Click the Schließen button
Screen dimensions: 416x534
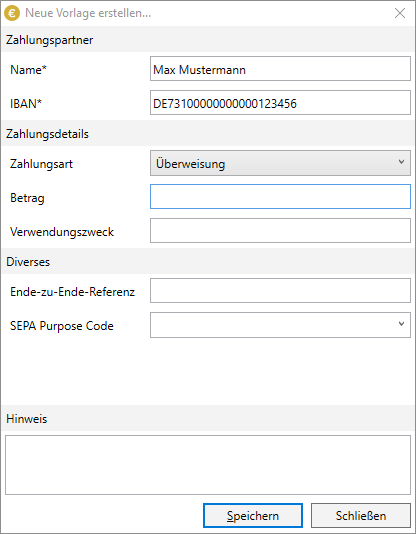[x=361, y=515]
